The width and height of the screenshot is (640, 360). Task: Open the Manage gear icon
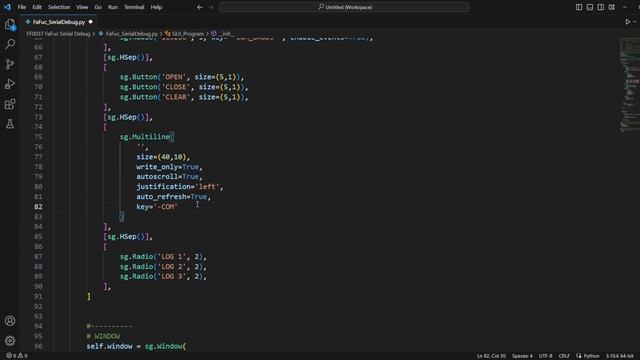[x=10, y=340]
